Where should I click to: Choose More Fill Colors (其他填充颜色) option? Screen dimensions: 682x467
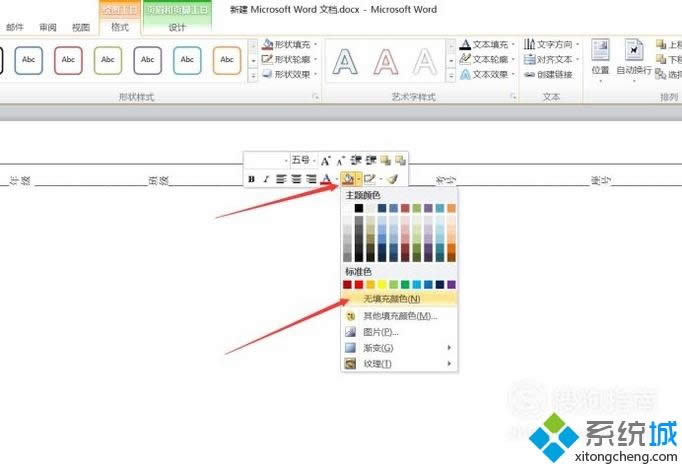[398, 315]
